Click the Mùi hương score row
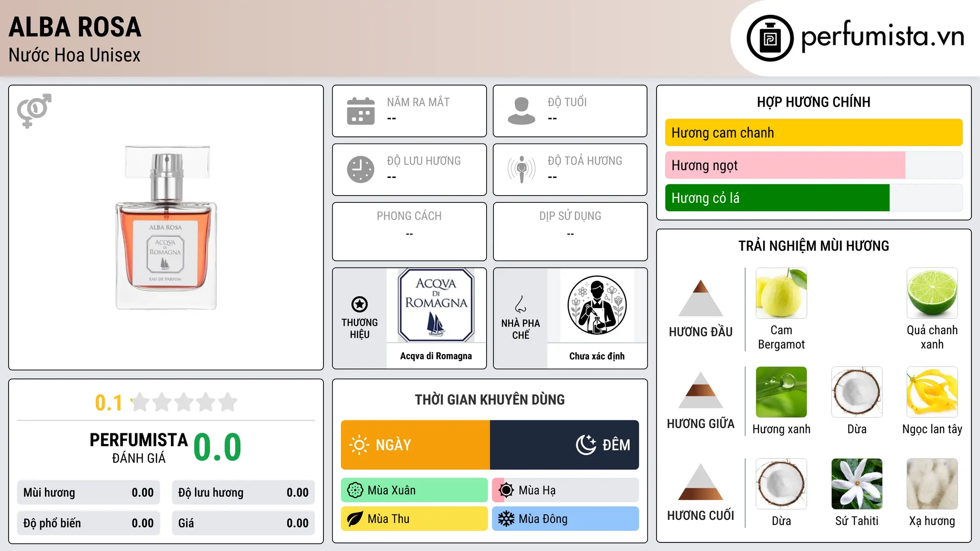The width and height of the screenshot is (980, 551). (89, 493)
